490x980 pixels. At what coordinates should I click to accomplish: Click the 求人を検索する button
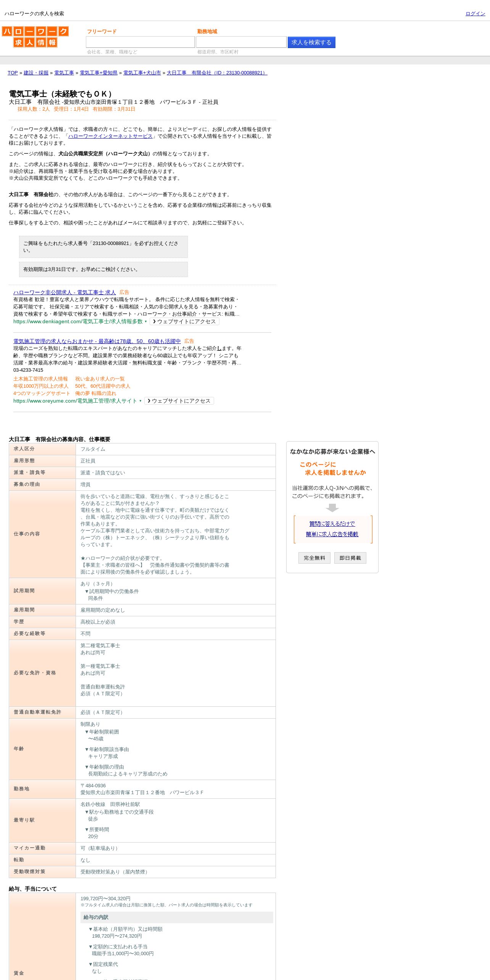[311, 42]
